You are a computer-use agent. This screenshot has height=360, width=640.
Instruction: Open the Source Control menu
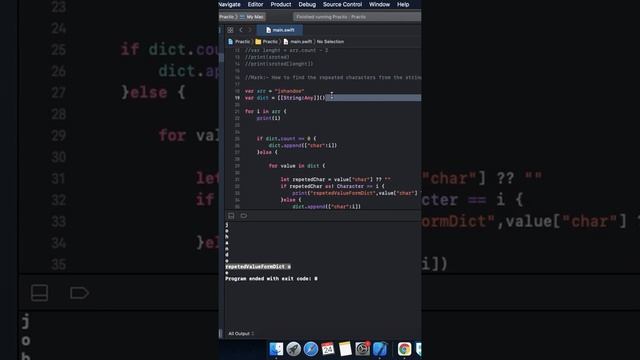click(x=342, y=4)
